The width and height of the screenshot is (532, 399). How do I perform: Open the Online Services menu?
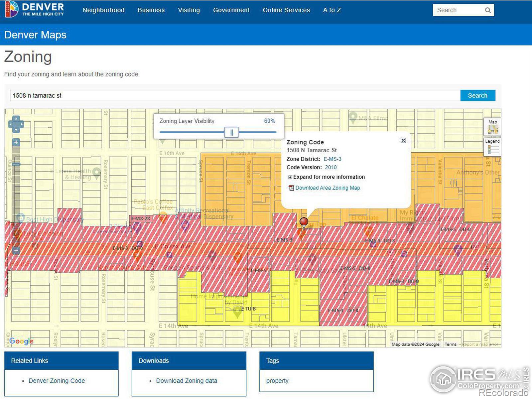click(x=286, y=10)
